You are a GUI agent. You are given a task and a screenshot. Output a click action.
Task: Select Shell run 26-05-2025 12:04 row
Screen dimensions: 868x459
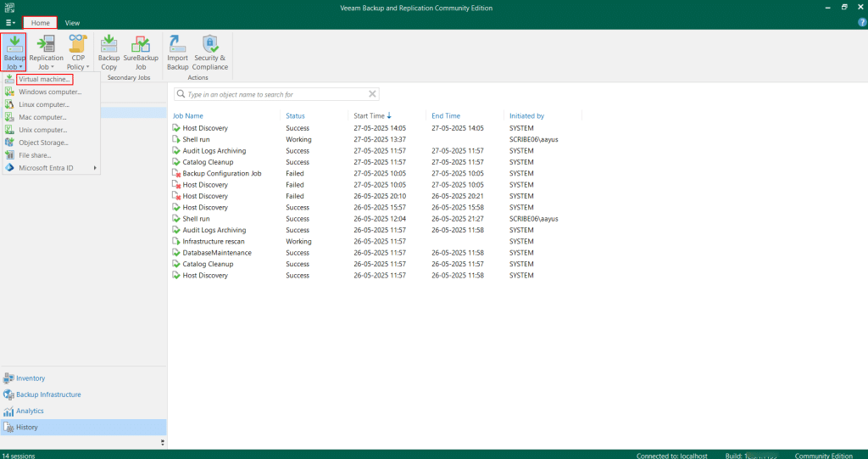[x=376, y=219]
